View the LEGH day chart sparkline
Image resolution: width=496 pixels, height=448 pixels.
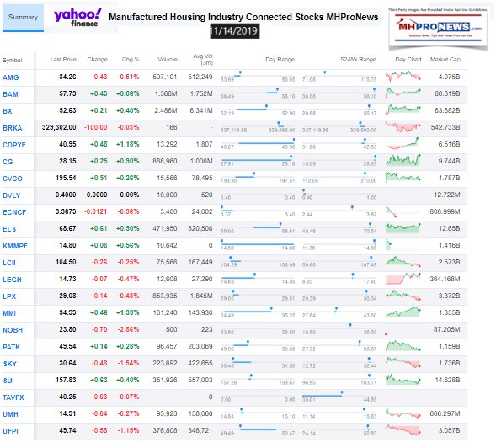pos(403,279)
